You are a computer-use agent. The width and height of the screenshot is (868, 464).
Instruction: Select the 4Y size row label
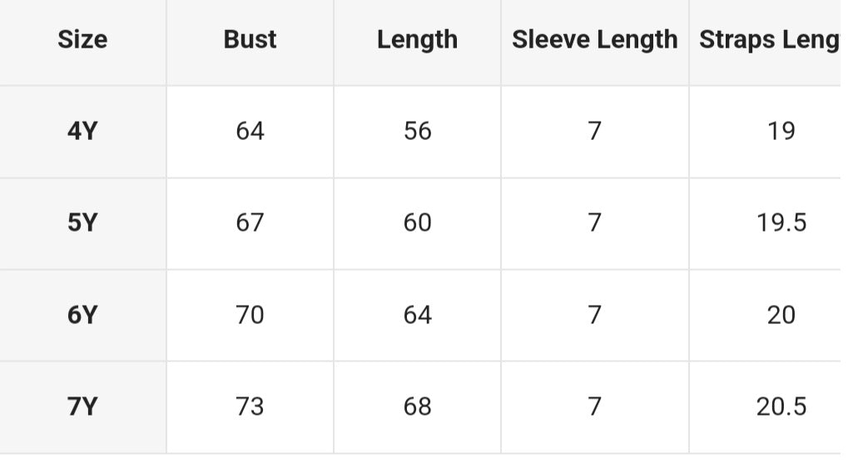click(x=82, y=131)
